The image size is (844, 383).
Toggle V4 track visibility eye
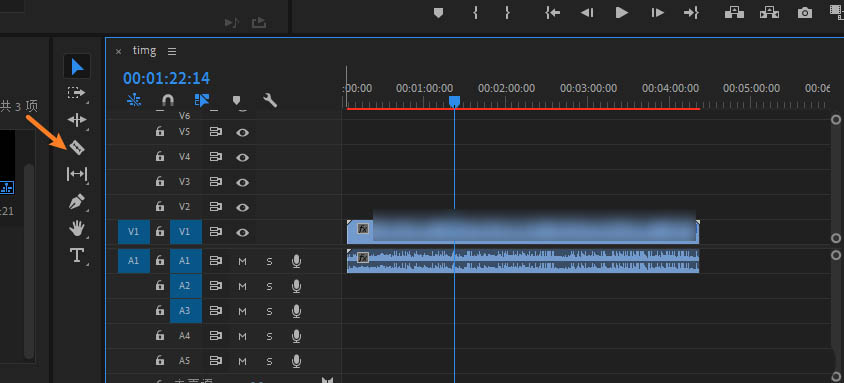coord(243,157)
